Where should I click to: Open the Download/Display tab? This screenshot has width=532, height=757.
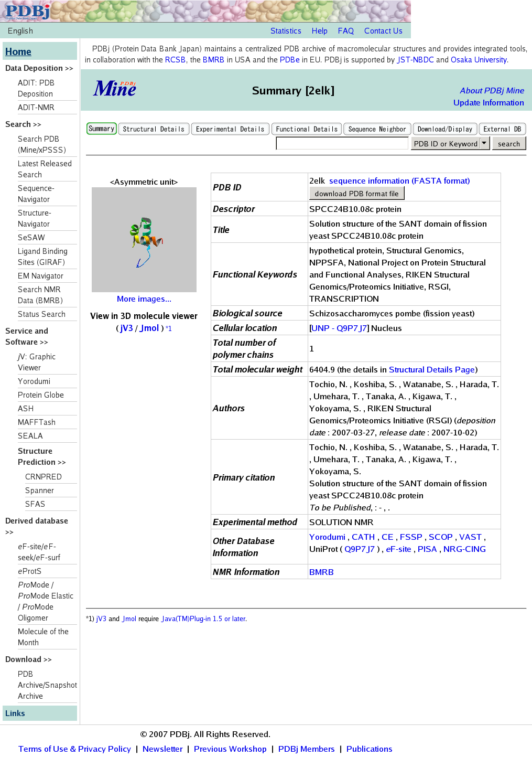pyautogui.click(x=445, y=129)
